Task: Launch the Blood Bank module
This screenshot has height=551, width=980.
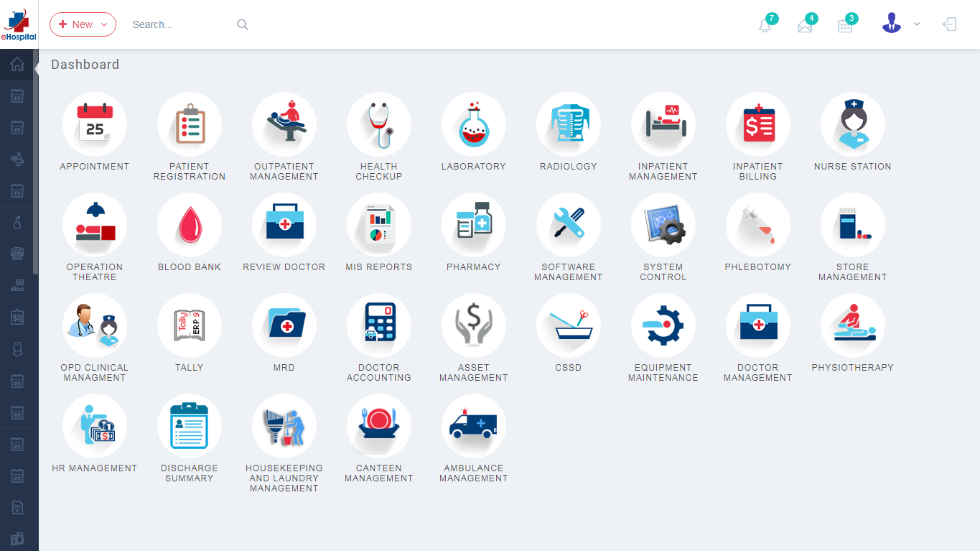Action: 190,225
